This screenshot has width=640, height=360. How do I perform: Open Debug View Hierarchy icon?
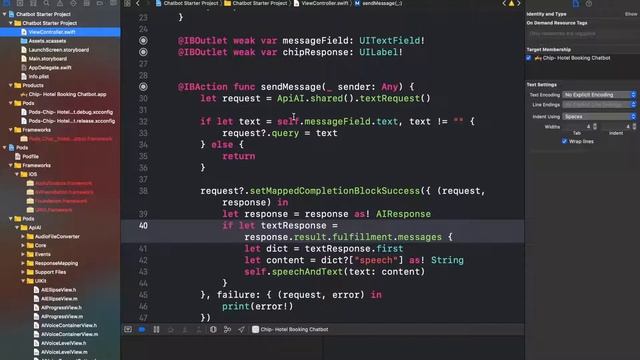pyautogui.click(x=213, y=329)
